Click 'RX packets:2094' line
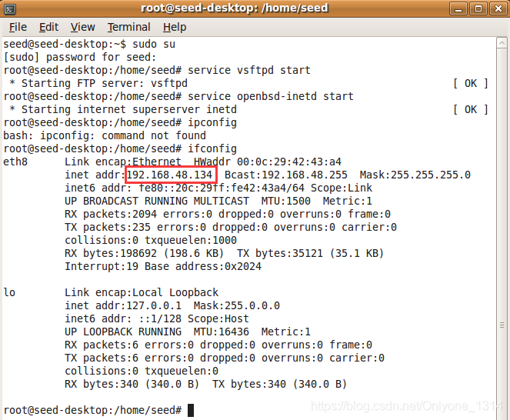Screen dimensions: 510x420 click(x=228, y=214)
